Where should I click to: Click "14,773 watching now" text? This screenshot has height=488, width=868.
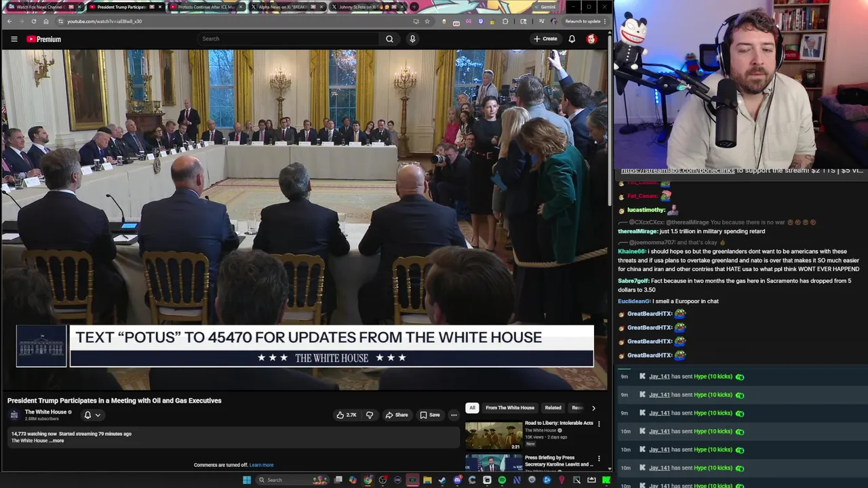pyautogui.click(x=34, y=434)
